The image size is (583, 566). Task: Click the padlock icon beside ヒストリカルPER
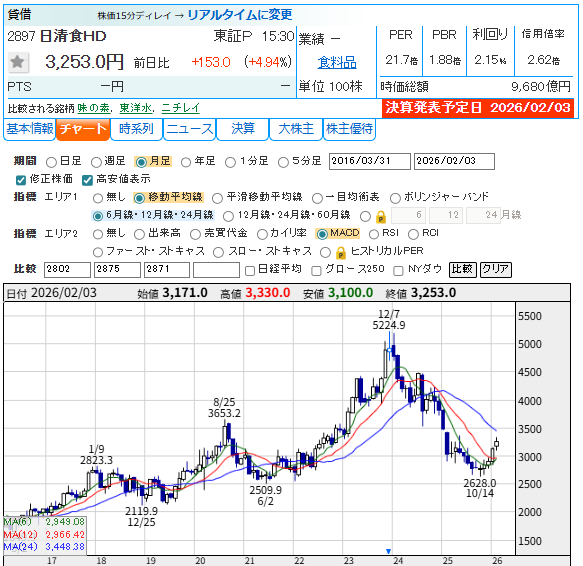tap(341, 253)
